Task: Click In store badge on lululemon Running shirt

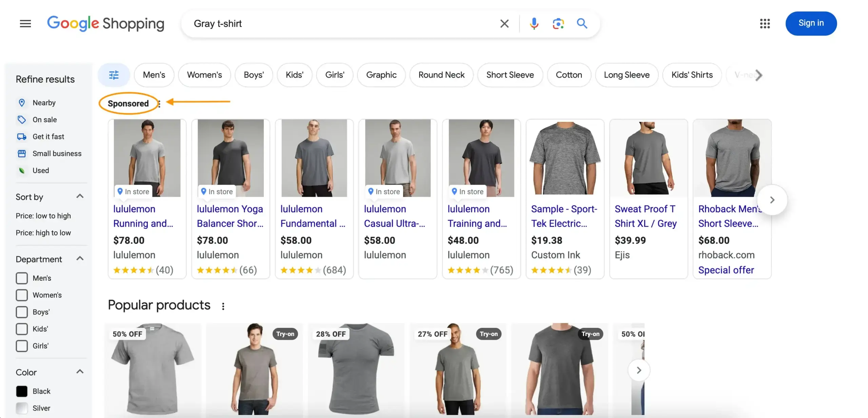Action: [x=133, y=191]
